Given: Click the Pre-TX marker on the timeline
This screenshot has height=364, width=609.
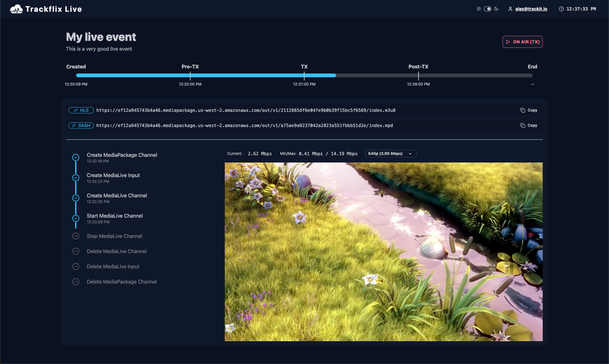Looking at the screenshot, I should [190, 75].
